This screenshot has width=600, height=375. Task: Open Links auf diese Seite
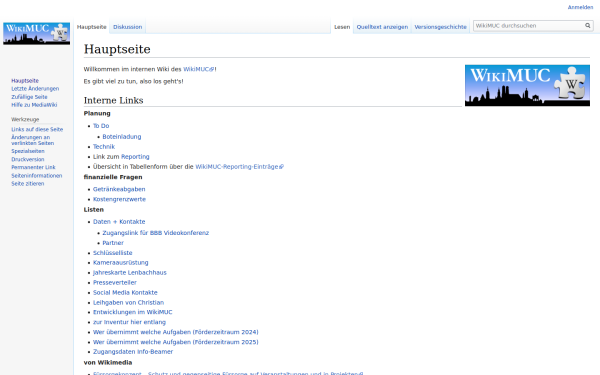click(37, 129)
